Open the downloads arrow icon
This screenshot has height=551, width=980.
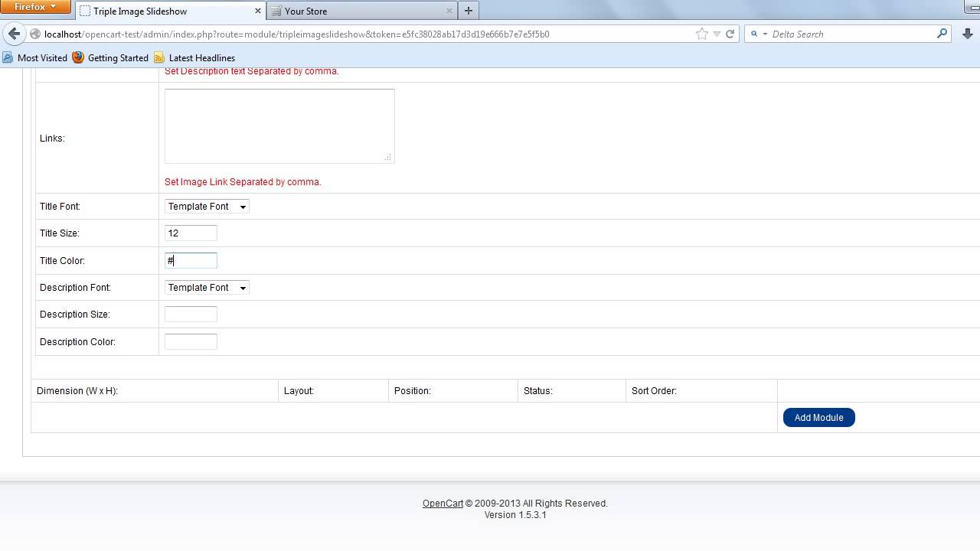pos(969,34)
